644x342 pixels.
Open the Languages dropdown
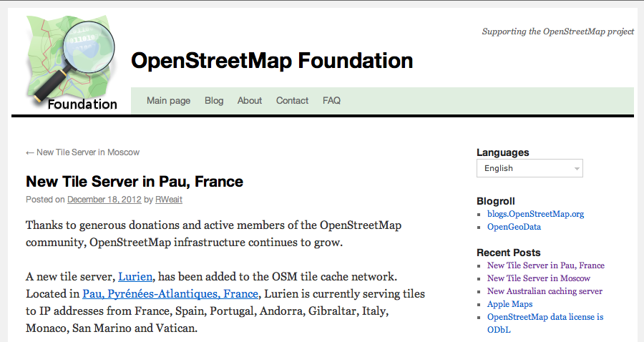[x=530, y=168]
